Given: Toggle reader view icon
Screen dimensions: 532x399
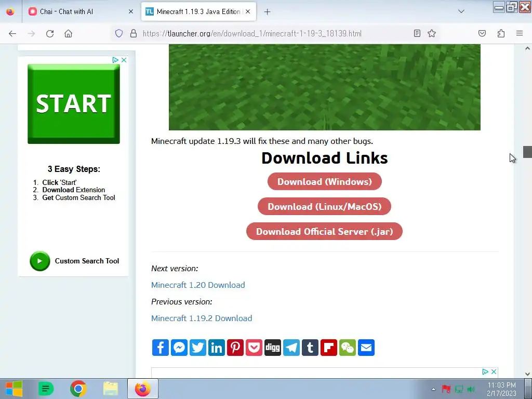Looking at the screenshot, I should [x=417, y=33].
